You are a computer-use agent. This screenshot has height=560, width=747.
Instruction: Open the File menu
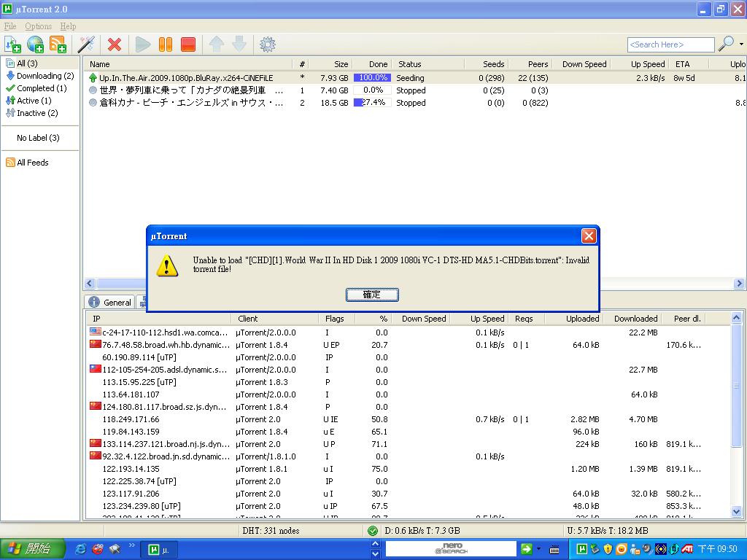click(x=10, y=26)
